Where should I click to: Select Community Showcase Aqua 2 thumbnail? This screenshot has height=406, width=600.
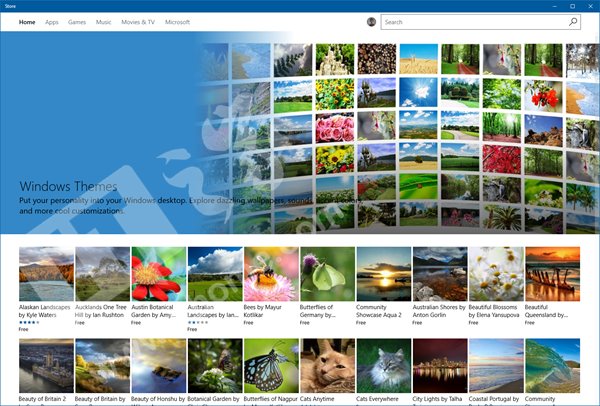point(383,274)
